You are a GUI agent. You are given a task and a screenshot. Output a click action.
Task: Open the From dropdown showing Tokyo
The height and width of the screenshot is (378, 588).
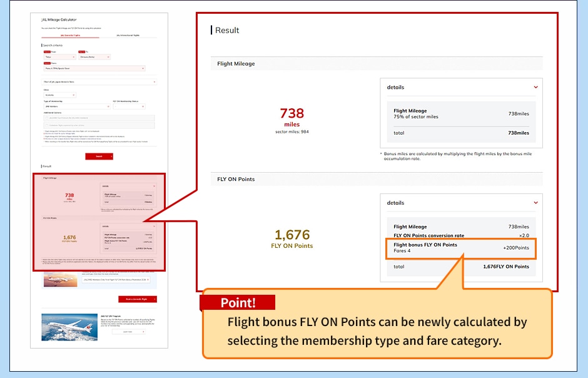click(x=59, y=57)
